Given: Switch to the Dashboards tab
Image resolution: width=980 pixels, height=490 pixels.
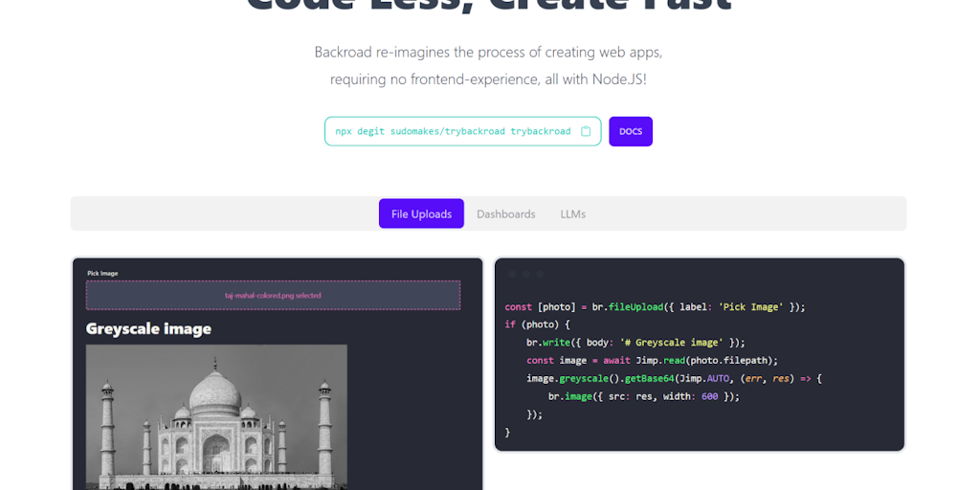Looking at the screenshot, I should [x=506, y=213].
